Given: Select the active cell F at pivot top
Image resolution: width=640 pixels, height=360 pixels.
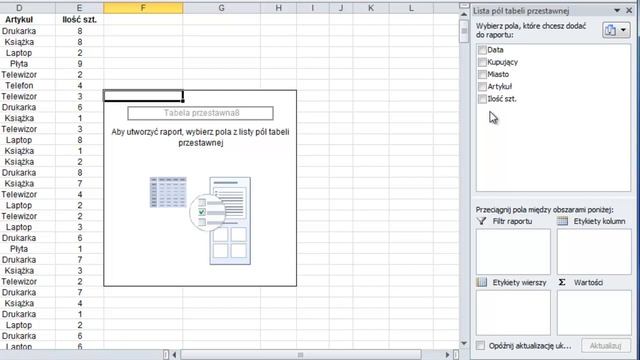Looking at the screenshot, I should click(143, 96).
